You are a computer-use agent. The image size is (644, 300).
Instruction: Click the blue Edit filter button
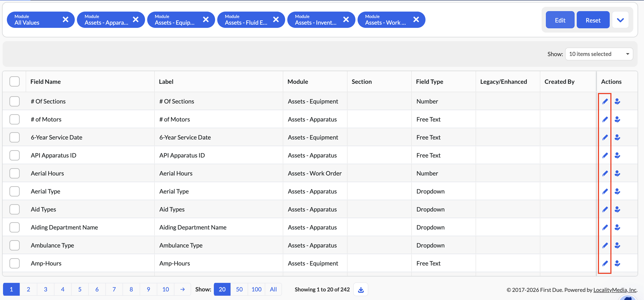point(560,20)
